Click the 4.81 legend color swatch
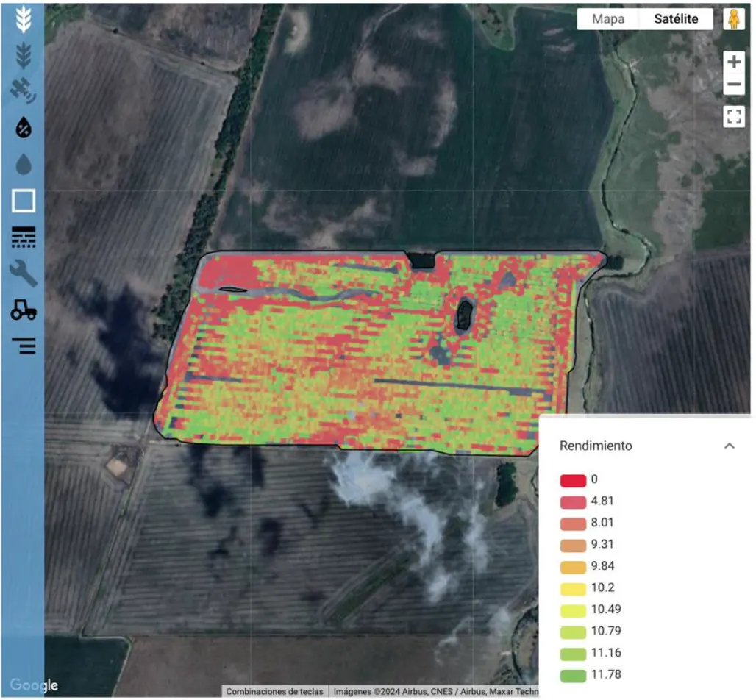The height and width of the screenshot is (700, 756). tap(573, 502)
